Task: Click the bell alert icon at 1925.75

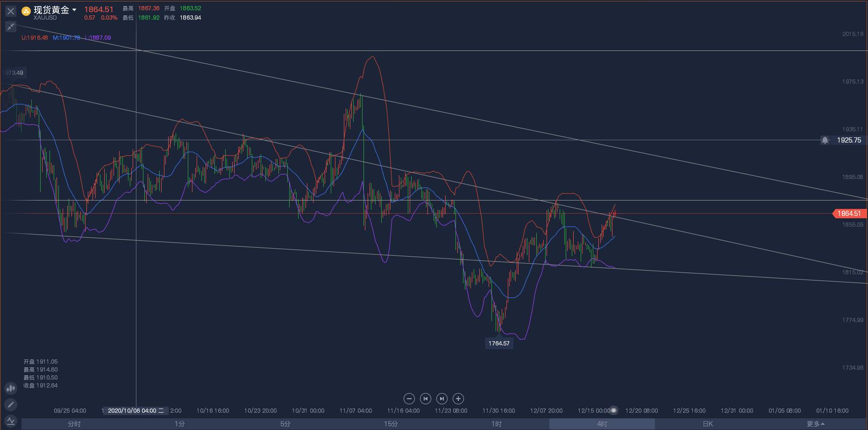Action: point(825,140)
